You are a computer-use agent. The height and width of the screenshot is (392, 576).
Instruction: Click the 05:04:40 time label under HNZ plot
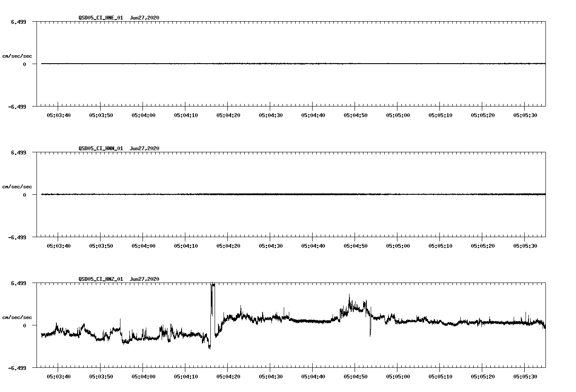point(313,377)
